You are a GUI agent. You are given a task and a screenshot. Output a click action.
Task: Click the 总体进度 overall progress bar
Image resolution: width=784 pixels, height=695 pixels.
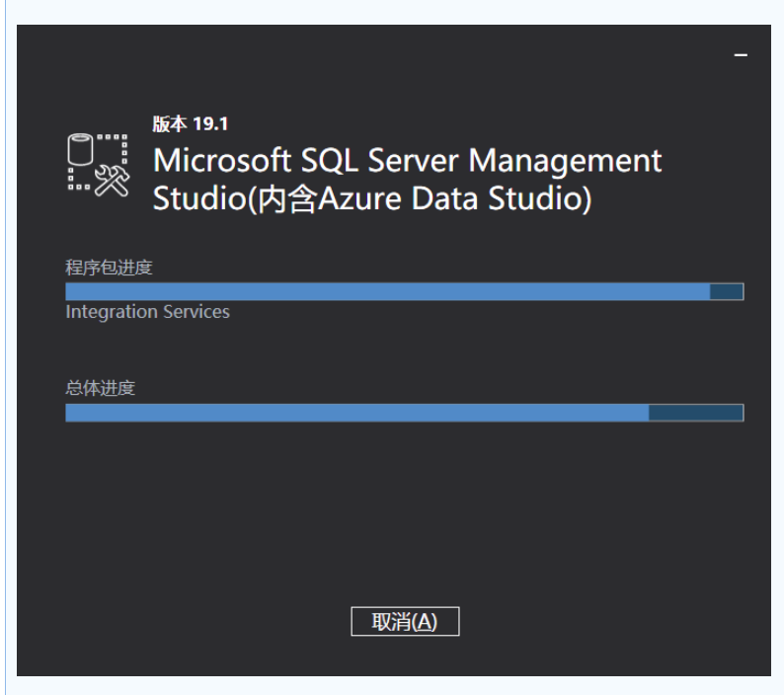click(x=405, y=413)
